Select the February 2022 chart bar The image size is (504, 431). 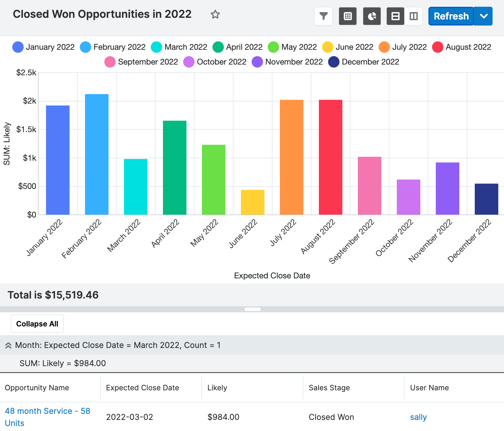coord(97,154)
